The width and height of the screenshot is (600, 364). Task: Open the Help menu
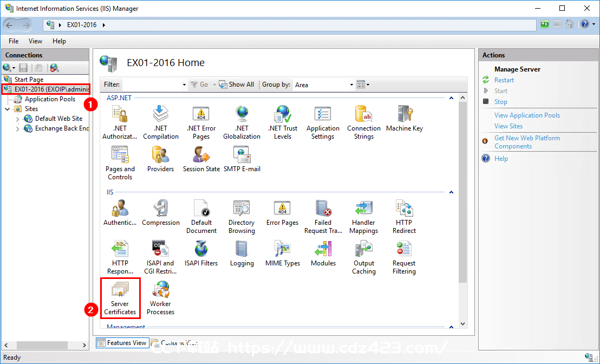point(59,41)
